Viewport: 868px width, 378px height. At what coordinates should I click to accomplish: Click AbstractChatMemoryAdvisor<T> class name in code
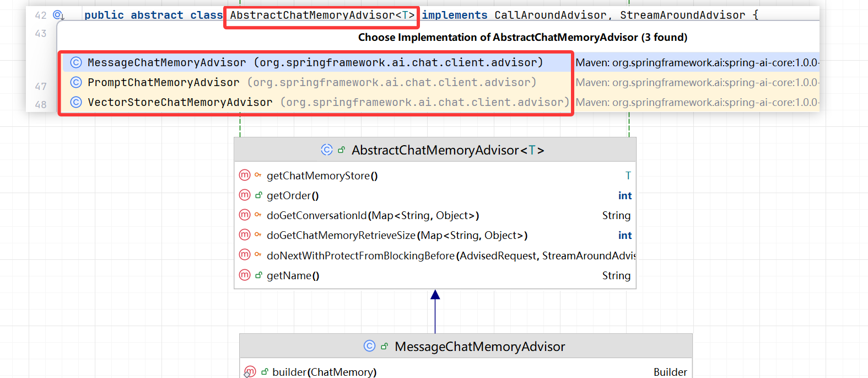tap(322, 15)
